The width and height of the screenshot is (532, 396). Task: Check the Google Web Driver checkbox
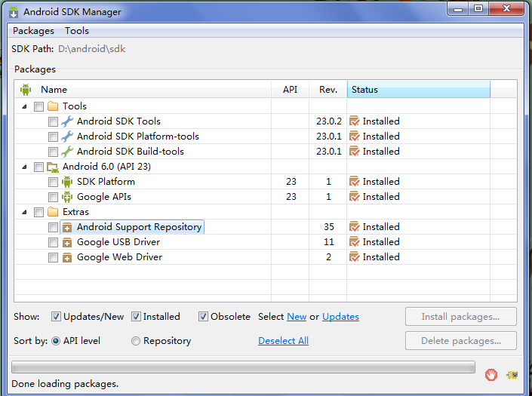click(53, 258)
